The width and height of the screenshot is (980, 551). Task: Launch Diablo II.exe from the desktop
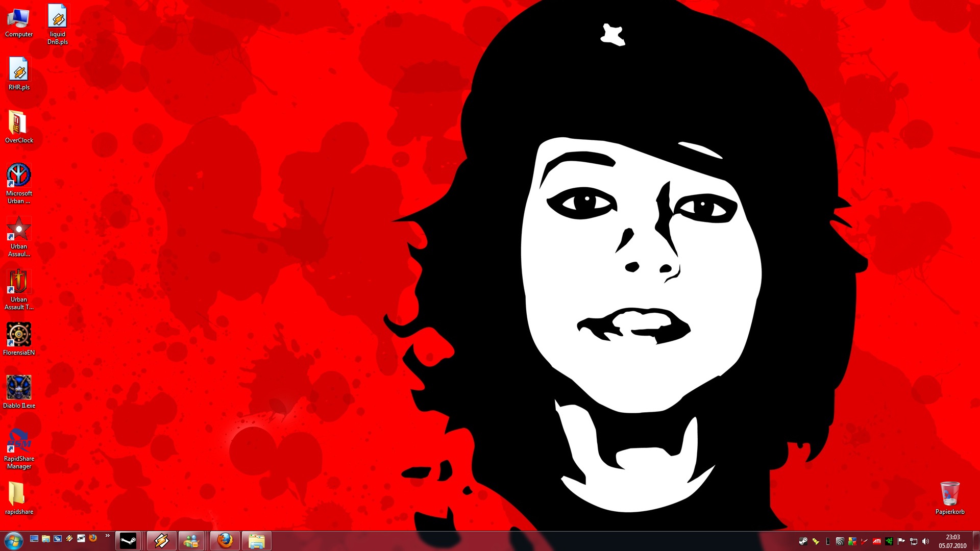[x=19, y=392]
